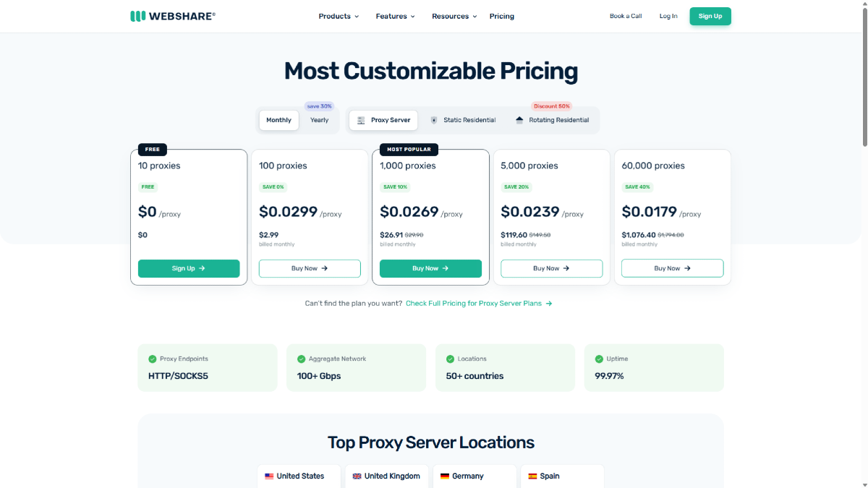868x488 pixels.
Task: Click the 'MOST POPULAR' plan label
Action: [409, 150]
